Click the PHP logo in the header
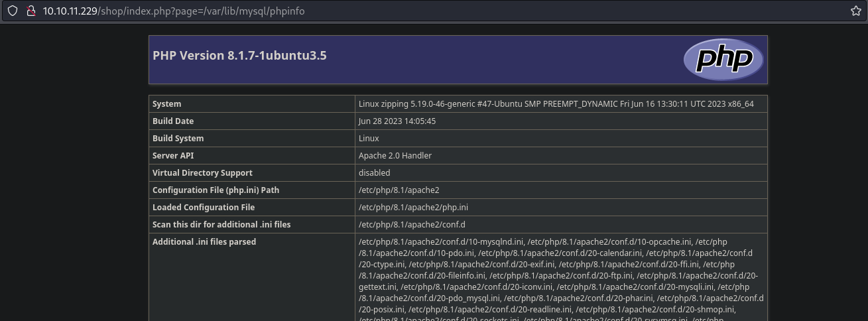The height and width of the screenshot is (321, 868). click(723, 60)
